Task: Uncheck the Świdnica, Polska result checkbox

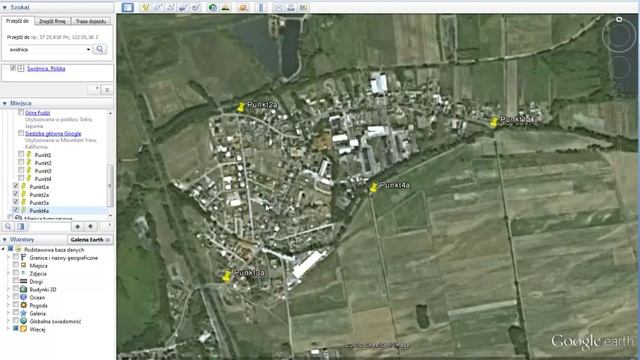Action: pyautogui.click(x=13, y=69)
